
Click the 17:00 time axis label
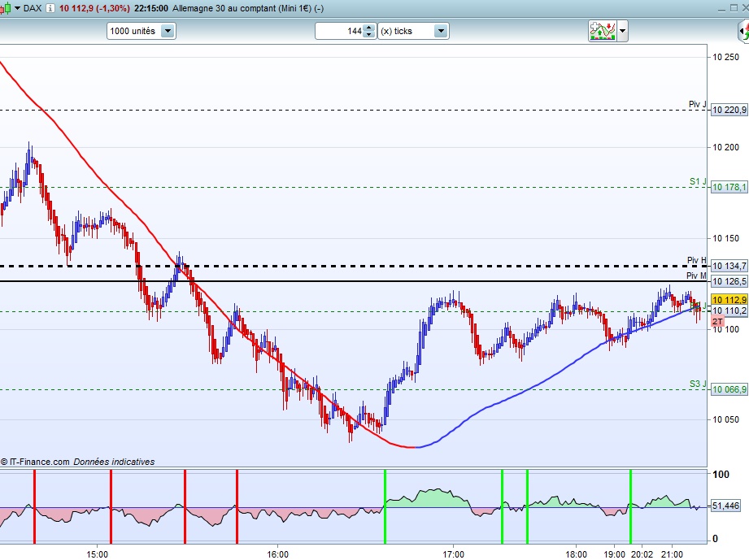pos(453,554)
